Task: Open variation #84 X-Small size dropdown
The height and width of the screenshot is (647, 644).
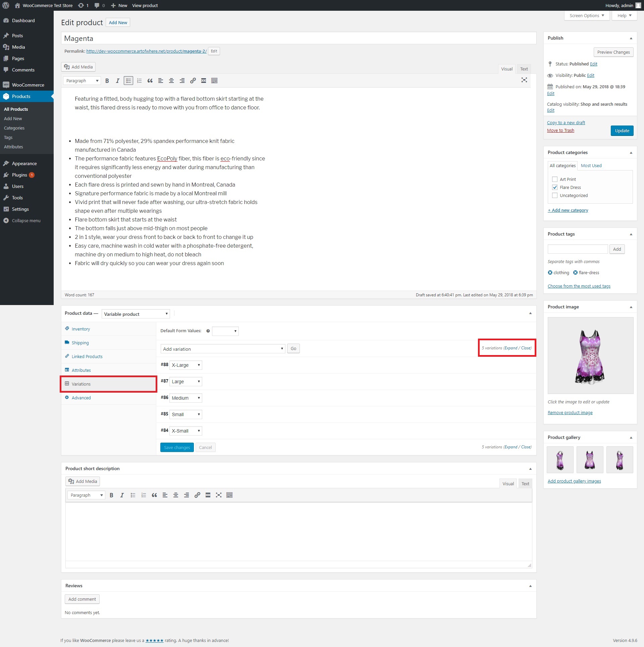Action: 186,431
